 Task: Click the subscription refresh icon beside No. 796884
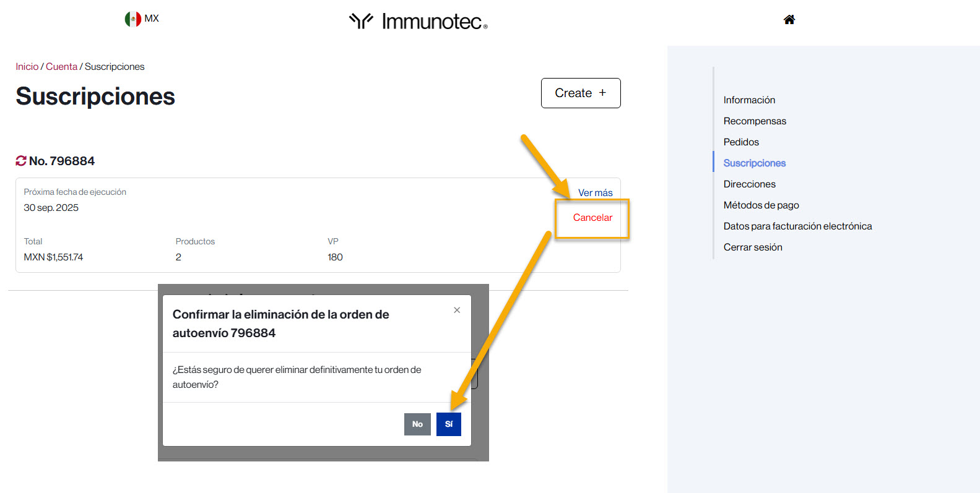pos(21,161)
